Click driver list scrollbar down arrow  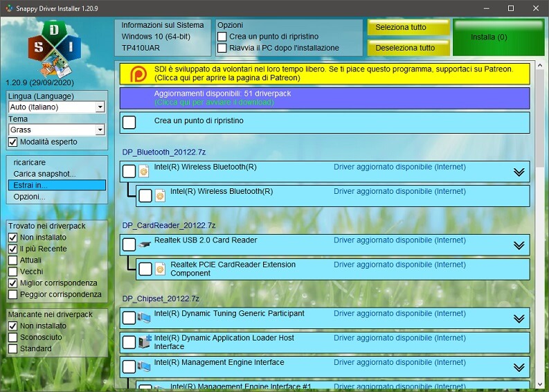click(x=540, y=384)
